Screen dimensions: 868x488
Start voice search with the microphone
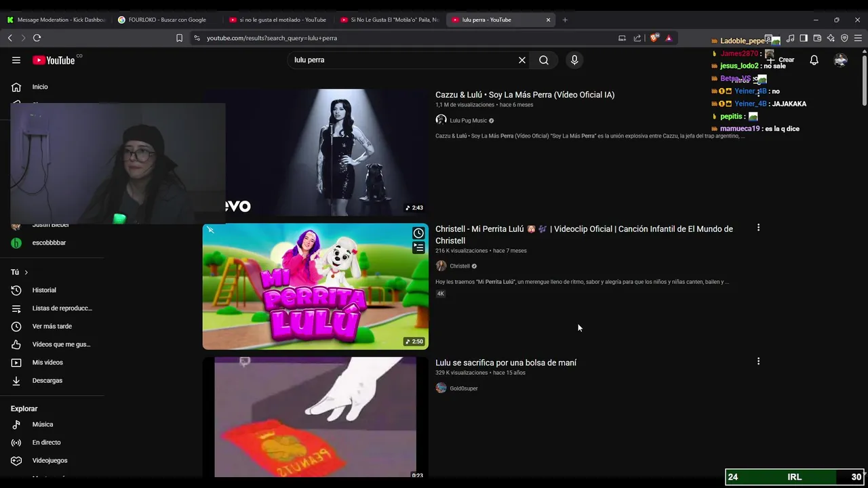coord(574,60)
